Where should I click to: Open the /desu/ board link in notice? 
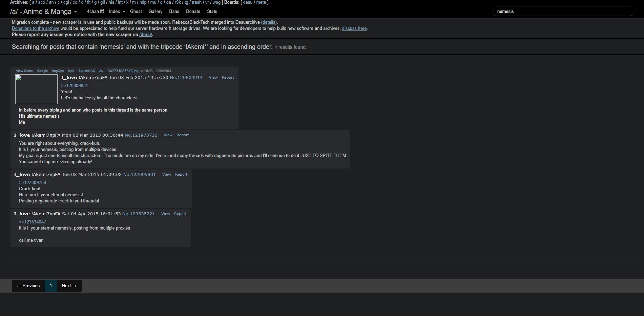click(x=146, y=35)
